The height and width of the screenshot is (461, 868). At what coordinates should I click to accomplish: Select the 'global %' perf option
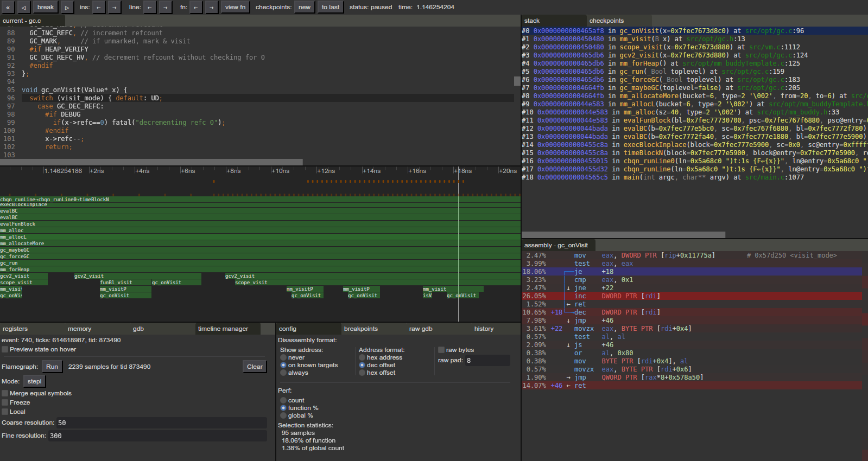283,415
